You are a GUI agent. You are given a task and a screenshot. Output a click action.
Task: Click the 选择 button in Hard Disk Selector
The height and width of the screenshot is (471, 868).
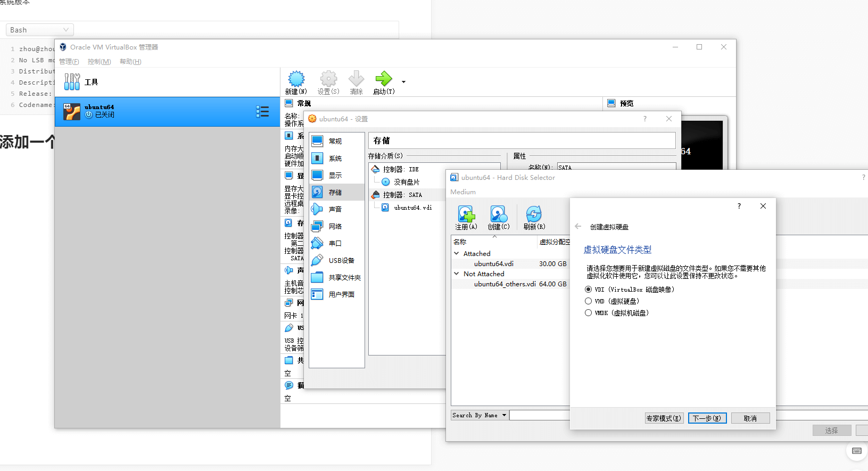pos(832,430)
